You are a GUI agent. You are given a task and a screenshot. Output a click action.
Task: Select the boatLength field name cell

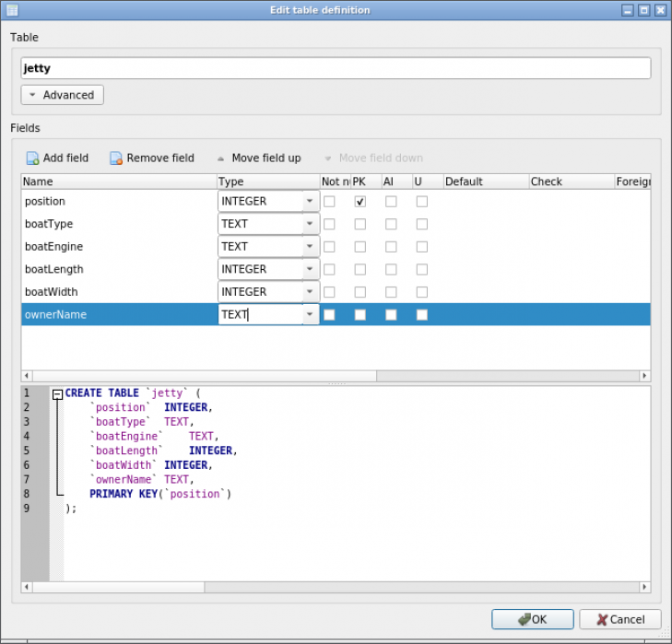pos(119,270)
